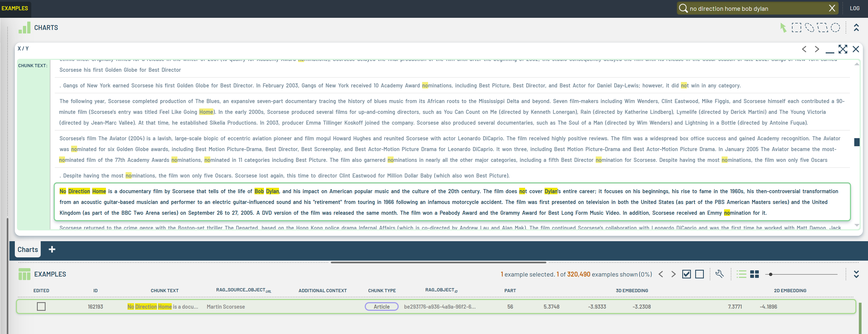Sort by the ID column header
Viewport: 868px width, 334px height.
pos(95,291)
